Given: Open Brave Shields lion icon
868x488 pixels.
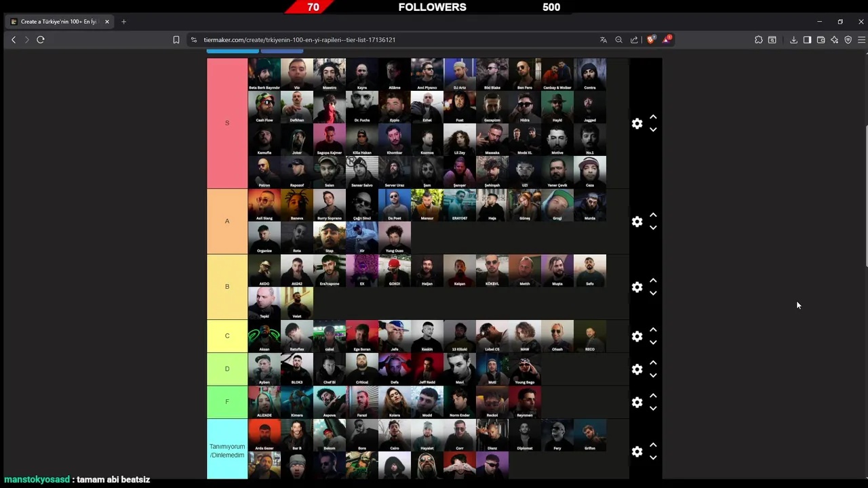Looking at the screenshot, I should (x=651, y=40).
